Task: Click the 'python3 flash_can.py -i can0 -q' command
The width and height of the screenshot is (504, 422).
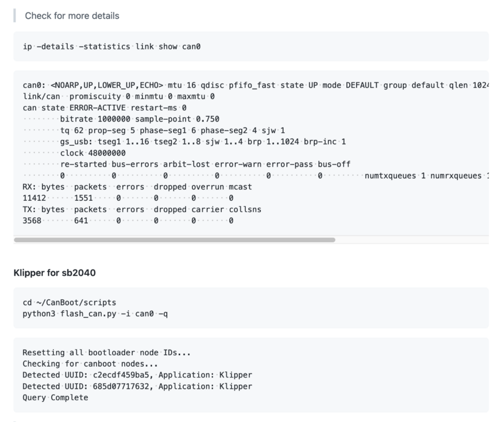Action: 95,314
